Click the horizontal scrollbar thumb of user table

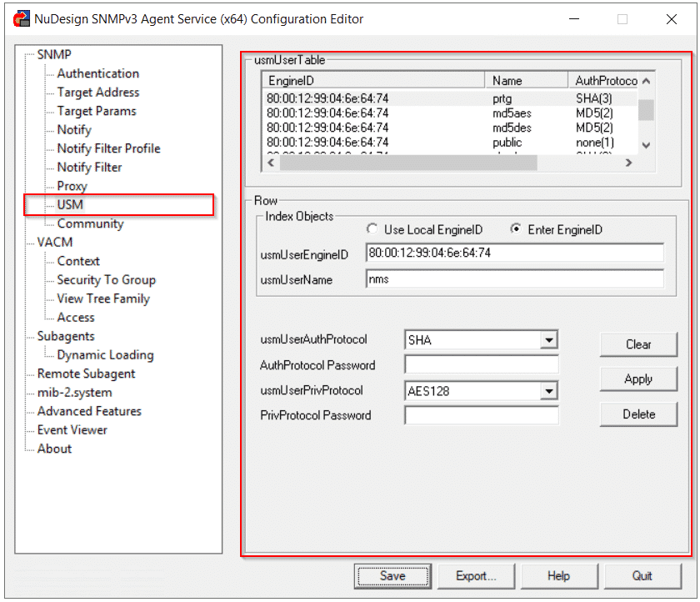(x=408, y=163)
